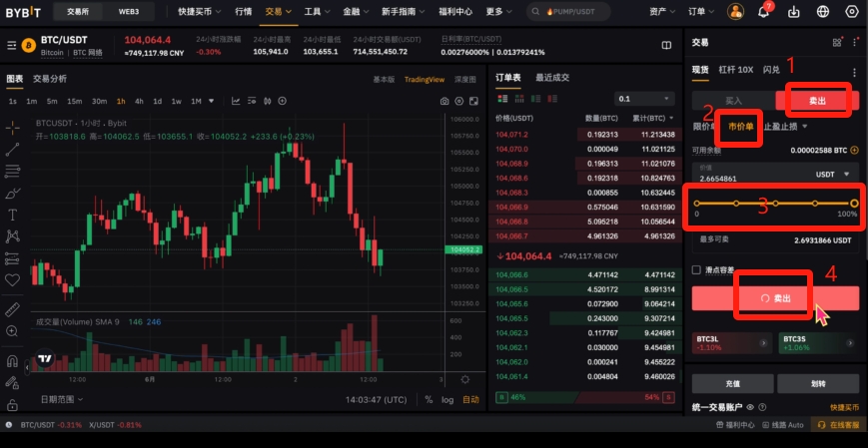Open chart settings next to the camera
Image resolution: width=868 pixels, height=448 pixels.
pos(458,101)
